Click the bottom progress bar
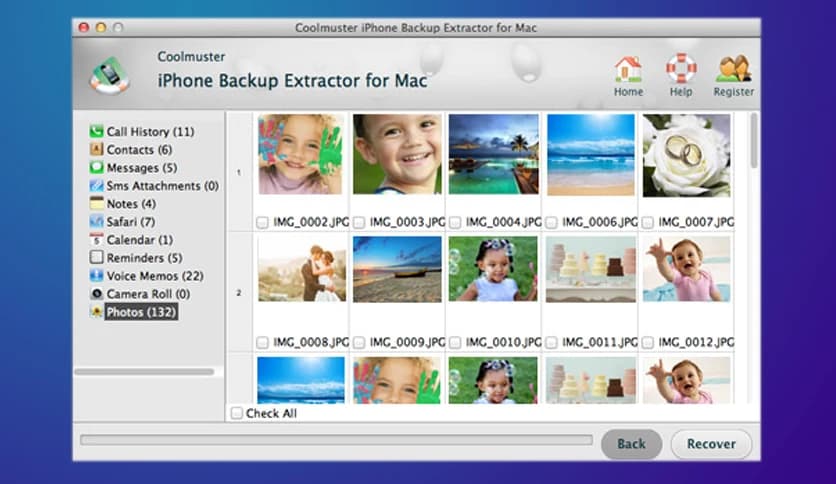 (x=336, y=440)
